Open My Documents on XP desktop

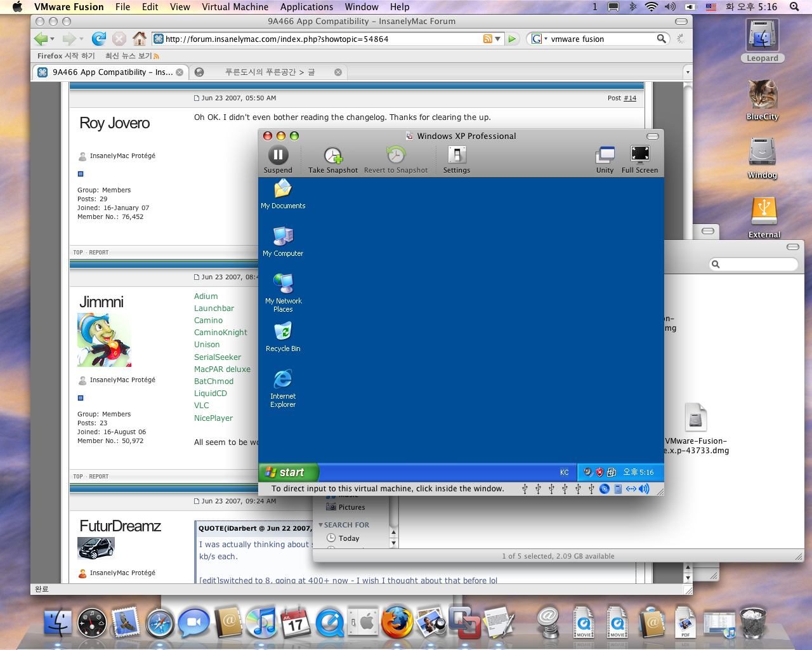[x=283, y=194]
